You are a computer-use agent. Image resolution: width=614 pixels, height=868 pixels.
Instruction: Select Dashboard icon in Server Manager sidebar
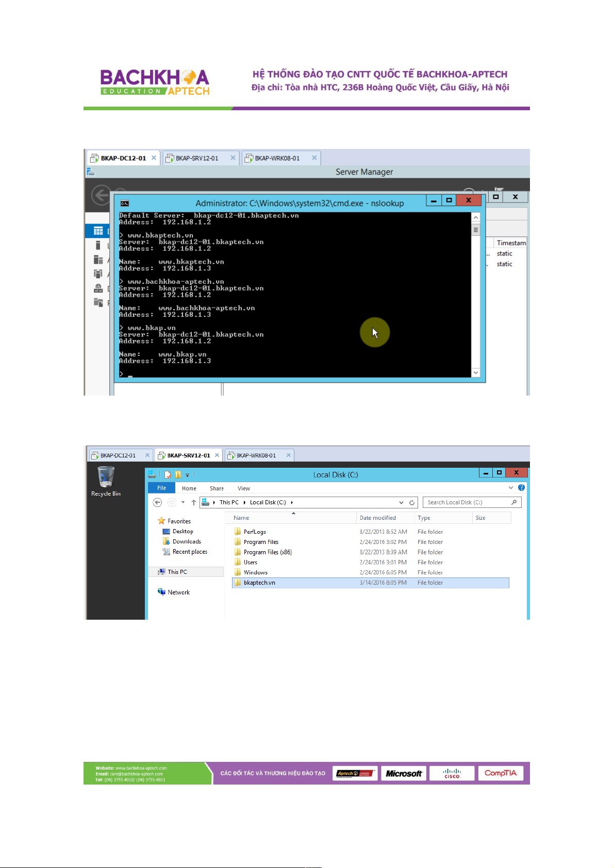click(98, 231)
